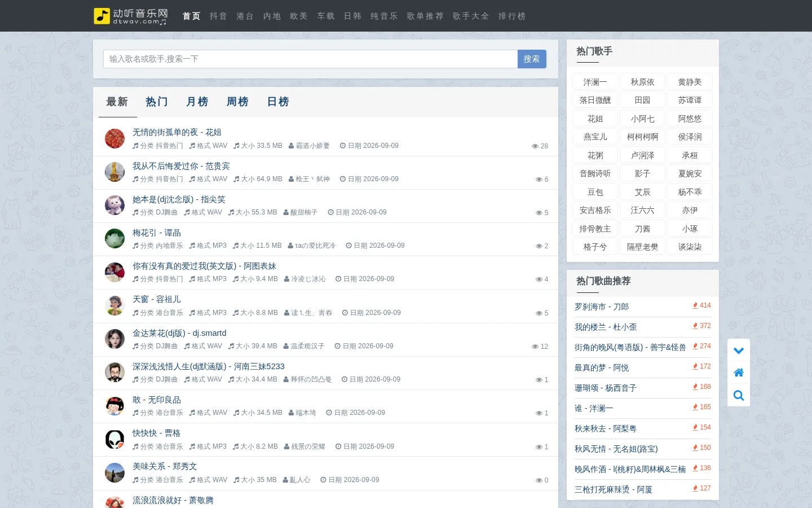Open the avatar thumbnail for 我从不后悔爱过你
812x508 pixels.
click(x=114, y=172)
